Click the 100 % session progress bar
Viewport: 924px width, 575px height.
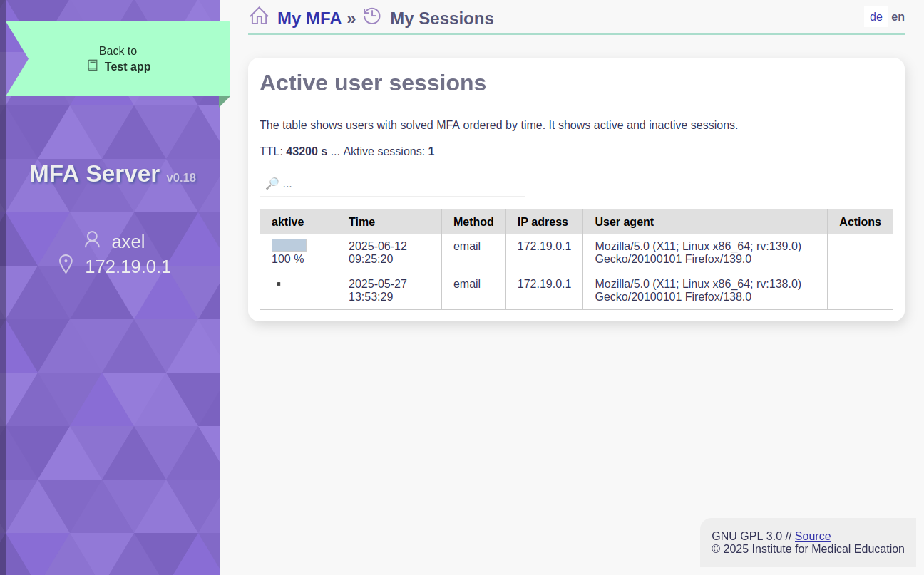[x=289, y=246]
